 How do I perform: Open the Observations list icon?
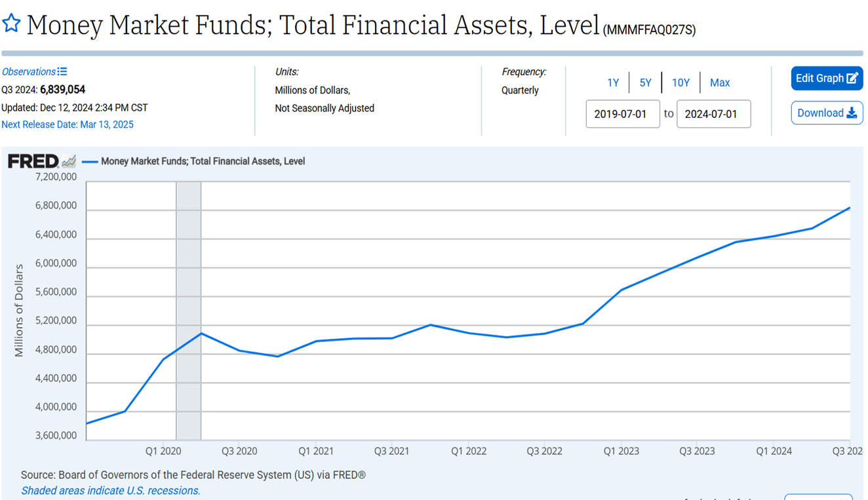tap(62, 71)
